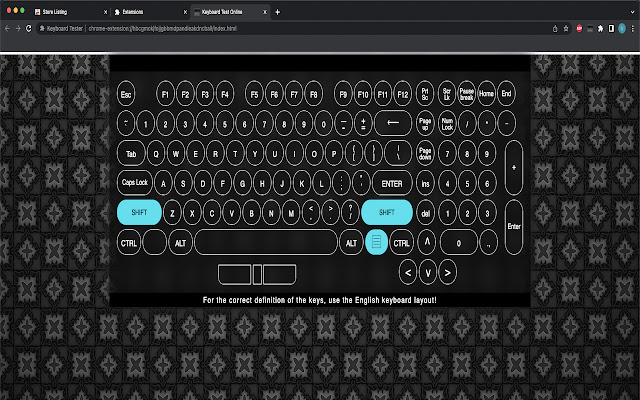This screenshot has height=400, width=640.
Task: Toggle the Caps Lock key
Action: point(135,182)
